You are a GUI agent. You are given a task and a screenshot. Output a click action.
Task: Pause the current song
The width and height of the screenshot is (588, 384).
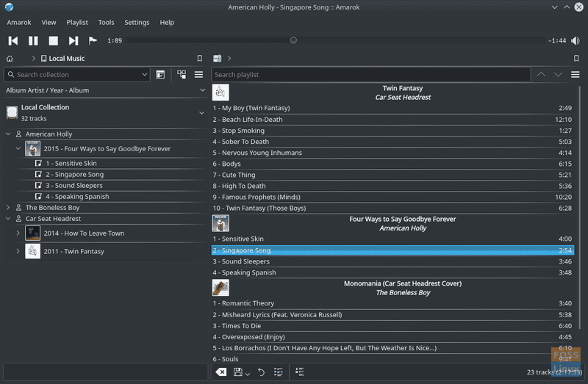[33, 40]
